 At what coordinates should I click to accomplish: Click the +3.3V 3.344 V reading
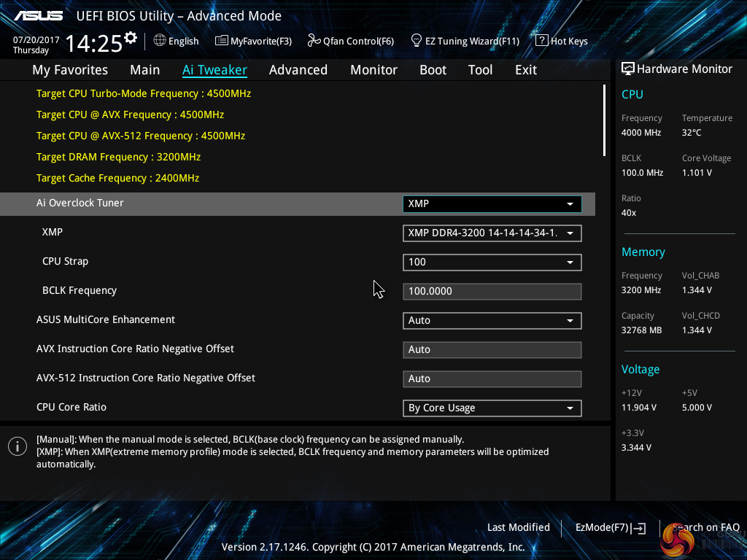click(636, 448)
